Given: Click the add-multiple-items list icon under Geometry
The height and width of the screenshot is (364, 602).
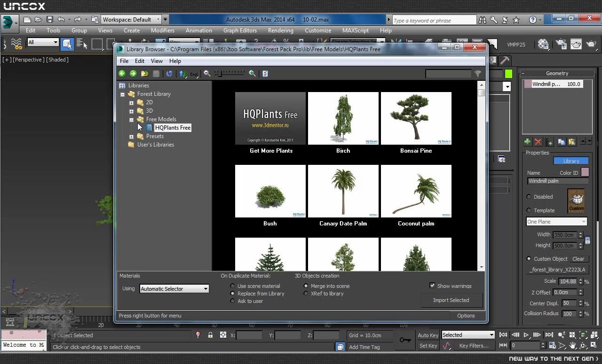Looking at the screenshot, I should pos(549,141).
